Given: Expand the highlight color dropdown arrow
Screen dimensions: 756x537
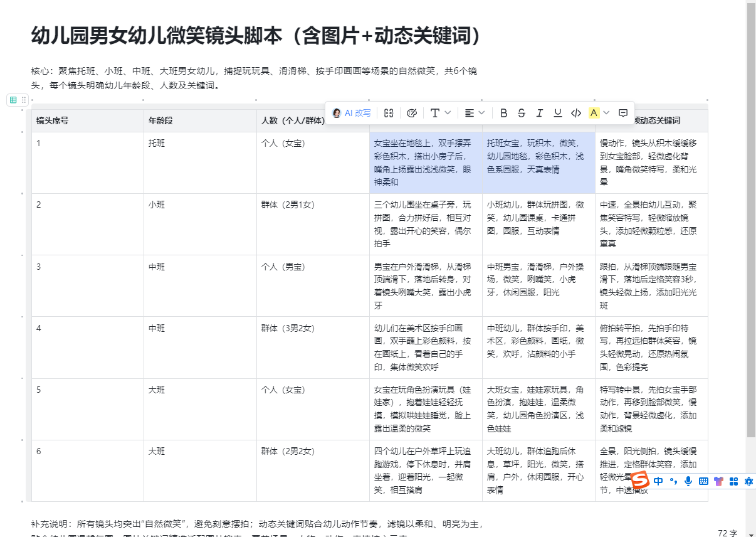Looking at the screenshot, I should click(x=606, y=113).
